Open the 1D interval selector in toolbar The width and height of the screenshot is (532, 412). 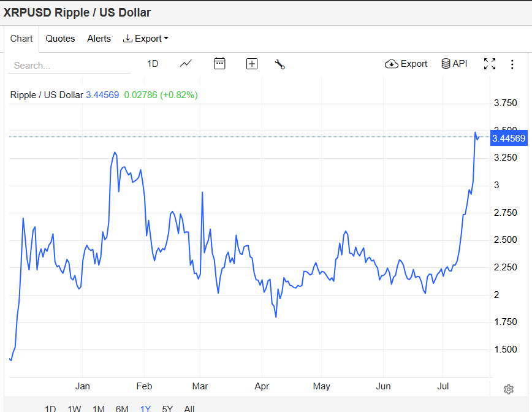point(153,64)
